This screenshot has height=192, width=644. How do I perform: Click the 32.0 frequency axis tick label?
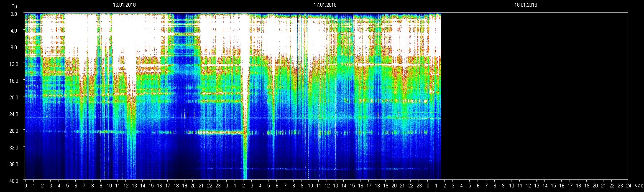[x=14, y=147]
